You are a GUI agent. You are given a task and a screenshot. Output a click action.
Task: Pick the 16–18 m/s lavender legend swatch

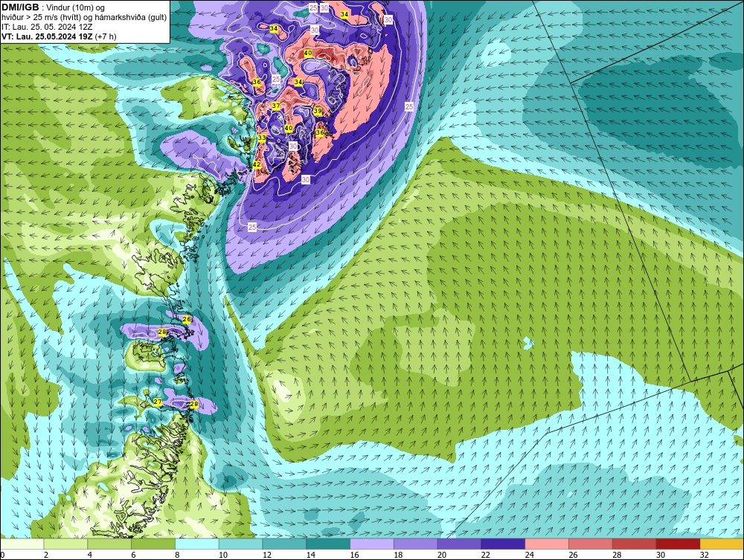(372, 544)
